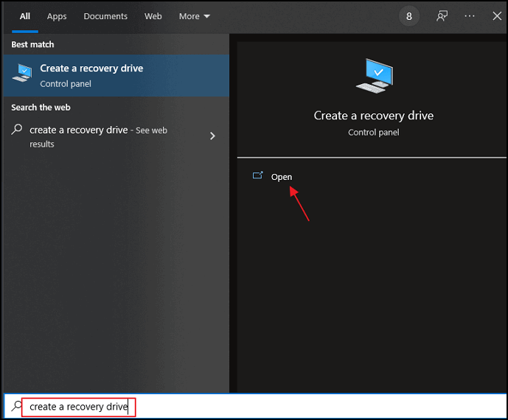The image size is (508, 420).
Task: Open the Apps search tab
Action: [x=57, y=16]
